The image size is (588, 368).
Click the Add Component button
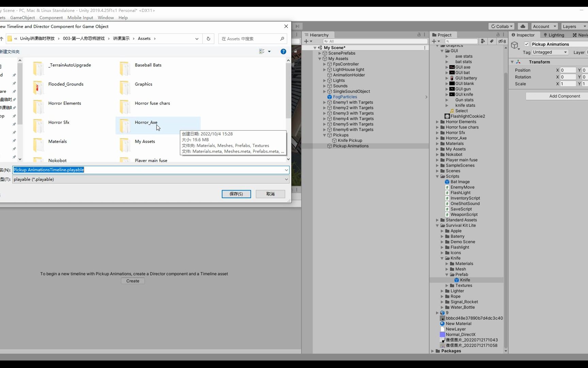coord(565,96)
